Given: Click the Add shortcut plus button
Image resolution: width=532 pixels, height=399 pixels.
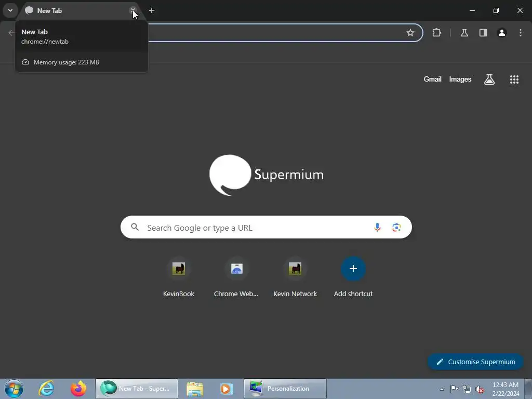Looking at the screenshot, I should click(x=353, y=269).
